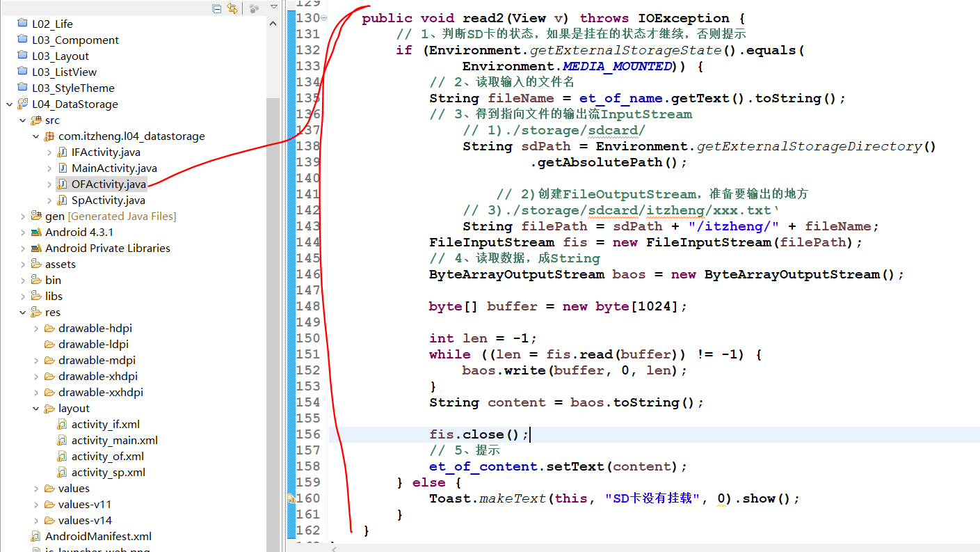The image size is (980, 552).
Task: Expand MainActivity.java node
Action: click(49, 168)
